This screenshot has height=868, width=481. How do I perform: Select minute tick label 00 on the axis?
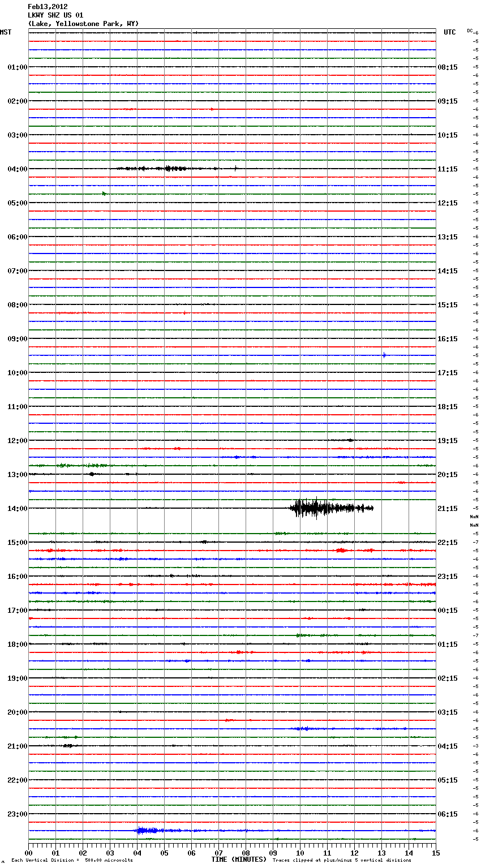(x=28, y=853)
